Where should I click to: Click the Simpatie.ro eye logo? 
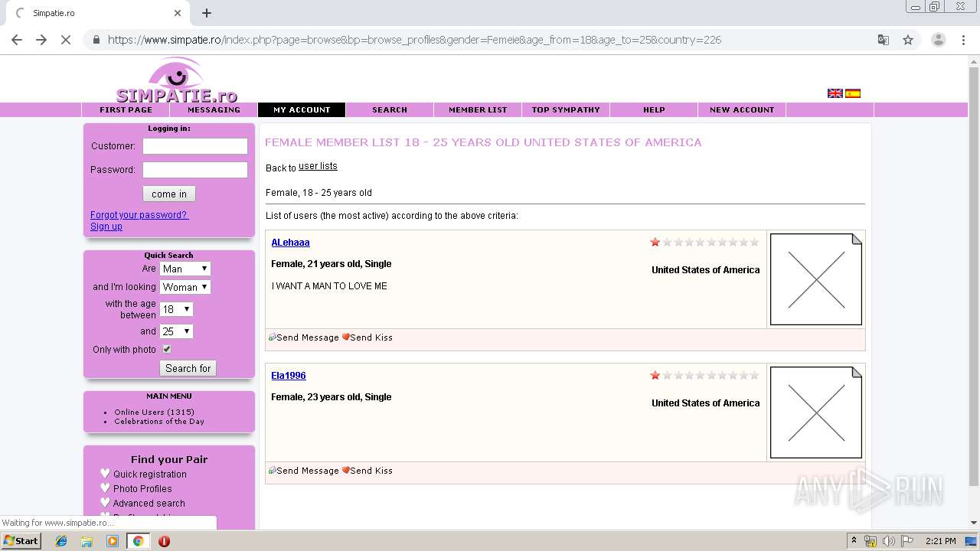[x=177, y=80]
